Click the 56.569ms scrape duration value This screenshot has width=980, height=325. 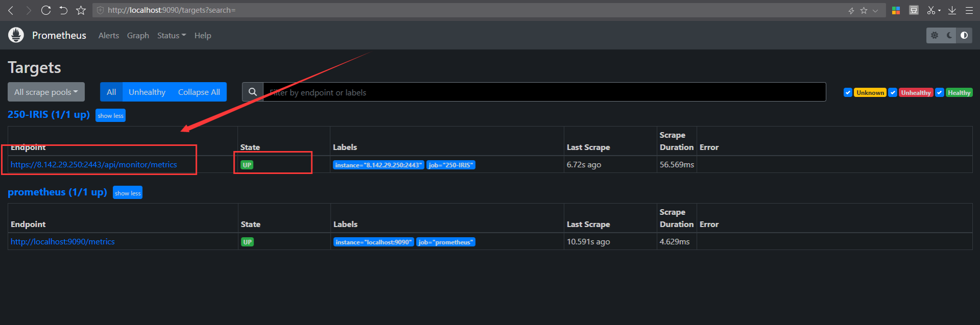[677, 164]
